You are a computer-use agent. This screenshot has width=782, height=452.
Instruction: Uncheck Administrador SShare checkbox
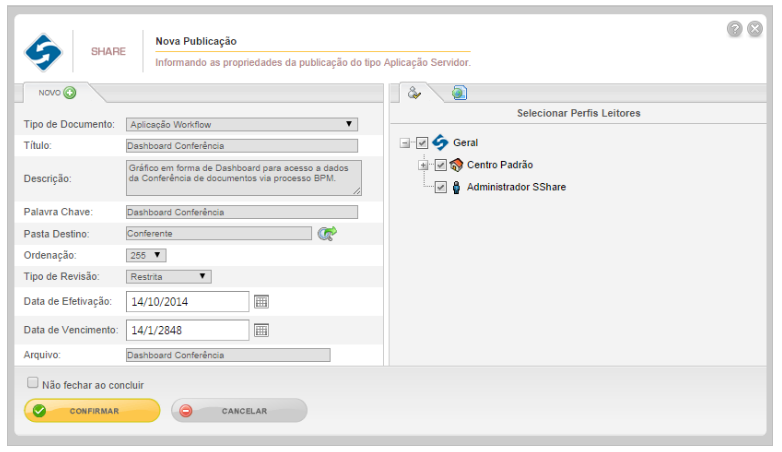coord(441,187)
